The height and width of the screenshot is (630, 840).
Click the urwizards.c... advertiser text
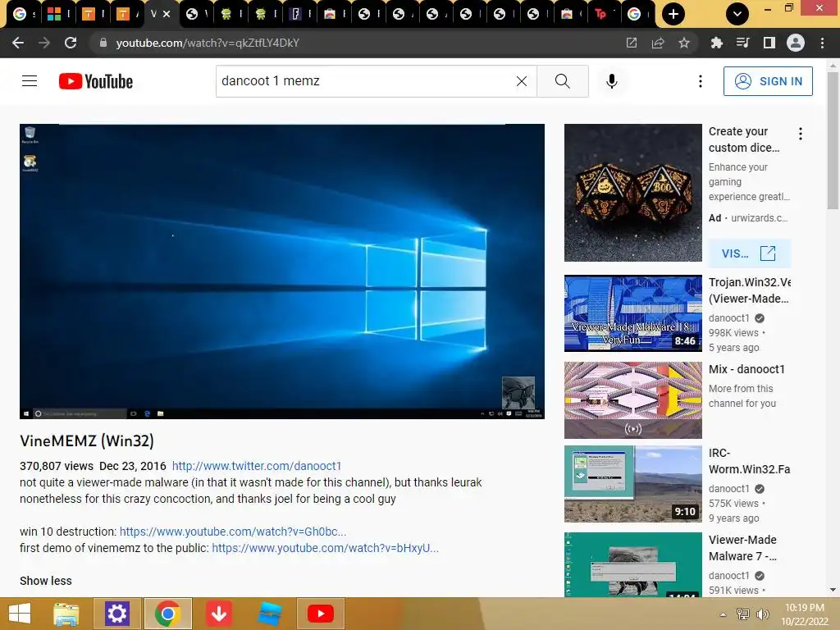click(x=759, y=218)
